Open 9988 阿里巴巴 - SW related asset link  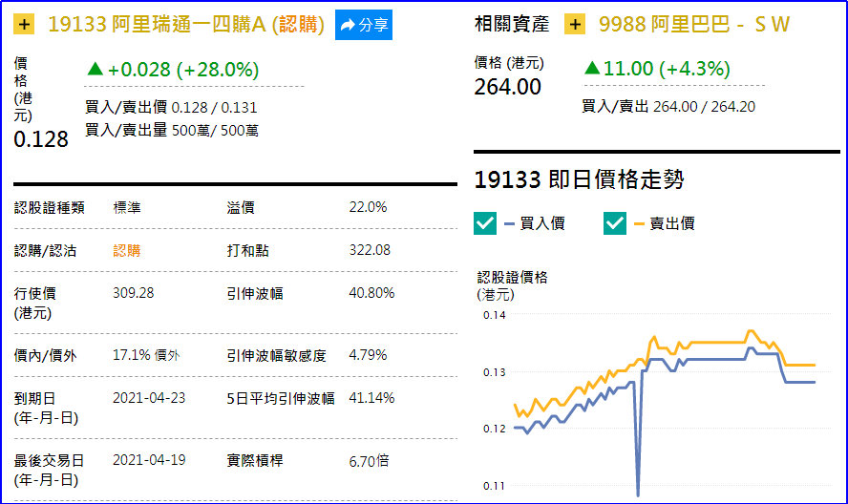694,24
